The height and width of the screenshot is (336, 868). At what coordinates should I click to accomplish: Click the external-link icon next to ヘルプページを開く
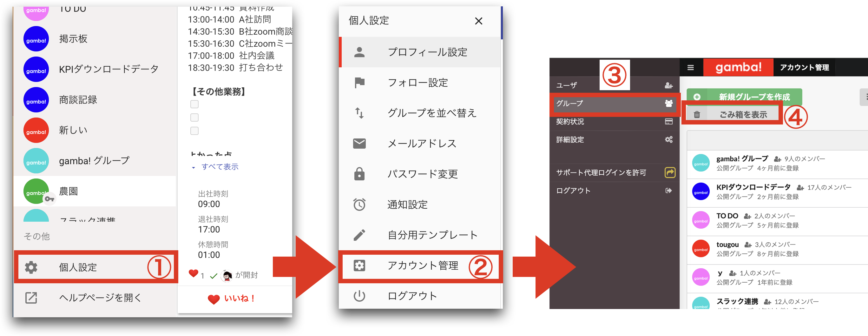pyautogui.click(x=31, y=298)
